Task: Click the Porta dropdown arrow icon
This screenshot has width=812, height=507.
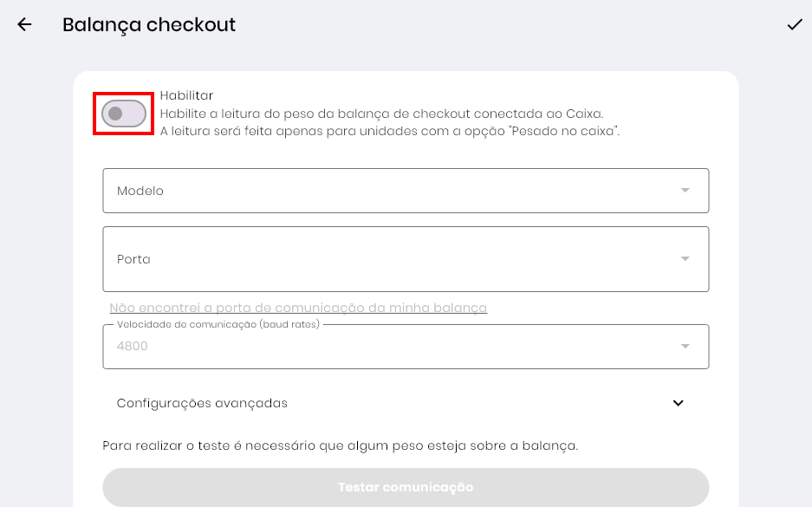Action: click(685, 259)
